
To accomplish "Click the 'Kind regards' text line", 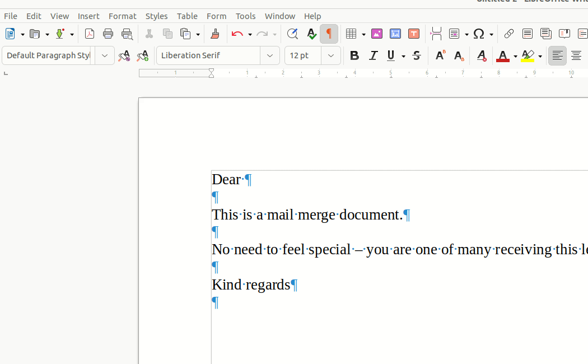I will point(251,285).
